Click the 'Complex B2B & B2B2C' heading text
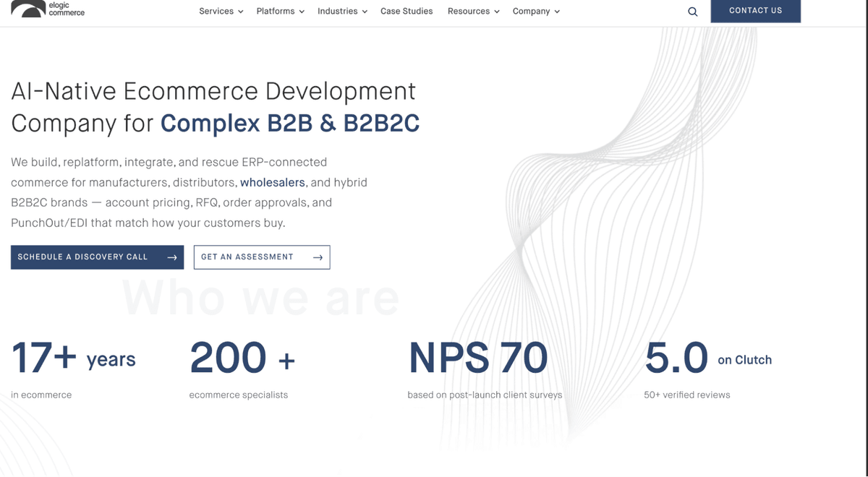 290,124
